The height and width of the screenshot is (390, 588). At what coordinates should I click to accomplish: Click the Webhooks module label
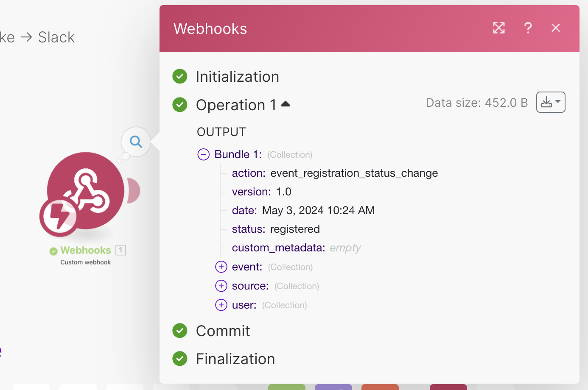point(86,250)
